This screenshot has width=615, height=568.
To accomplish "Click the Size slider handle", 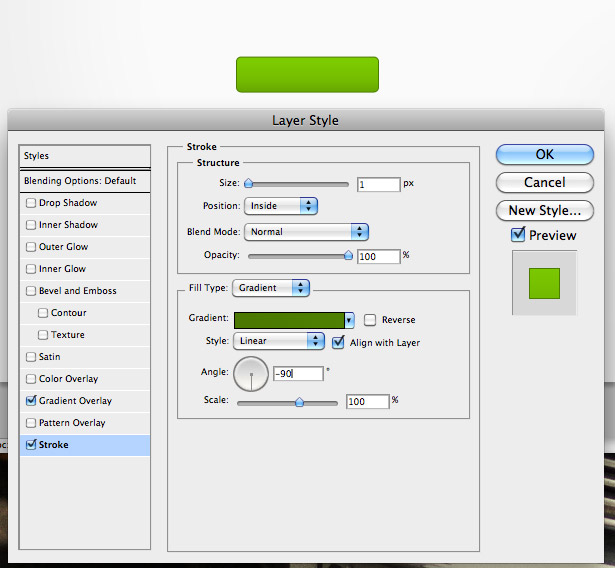I will (248, 184).
